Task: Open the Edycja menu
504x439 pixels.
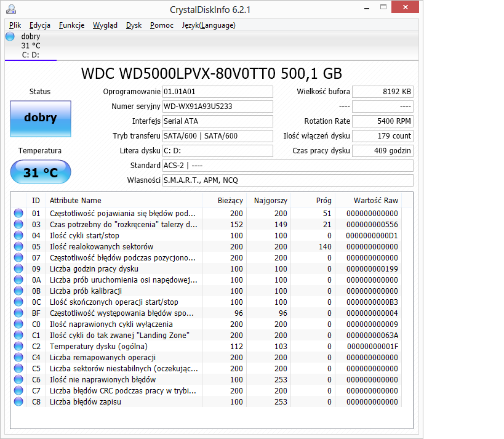Action: (x=40, y=25)
